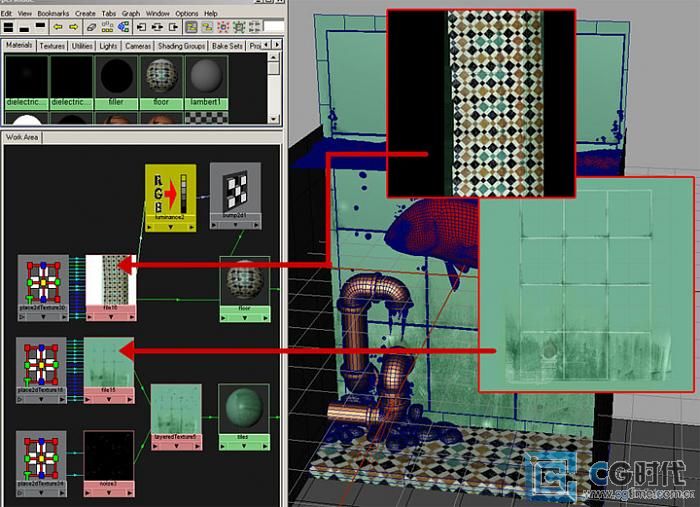Clear the graph with eraser icon
The width and height of the screenshot is (700, 507).
pyautogui.click(x=92, y=27)
